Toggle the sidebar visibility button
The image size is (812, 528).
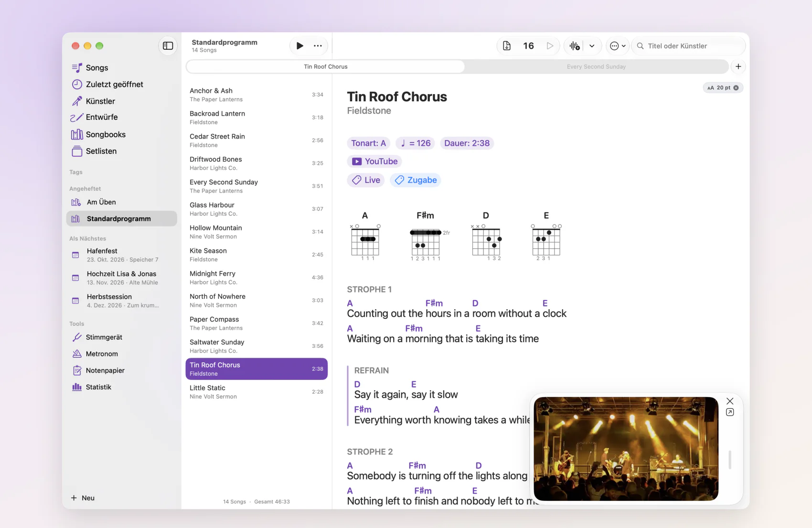pyautogui.click(x=168, y=46)
